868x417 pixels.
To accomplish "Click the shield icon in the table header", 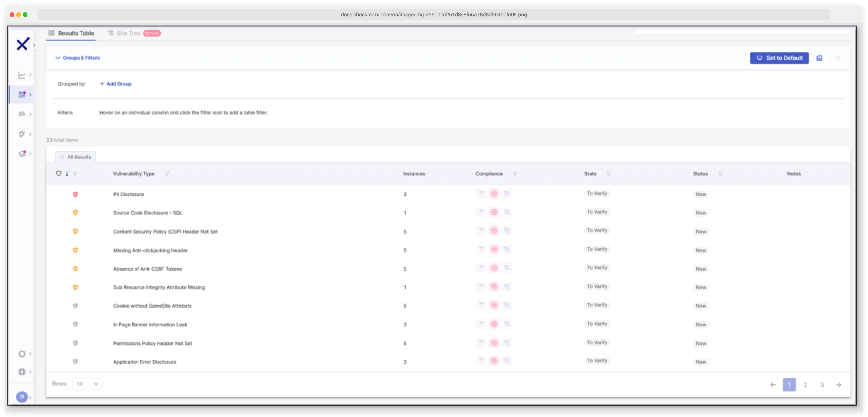I will pyautogui.click(x=59, y=173).
